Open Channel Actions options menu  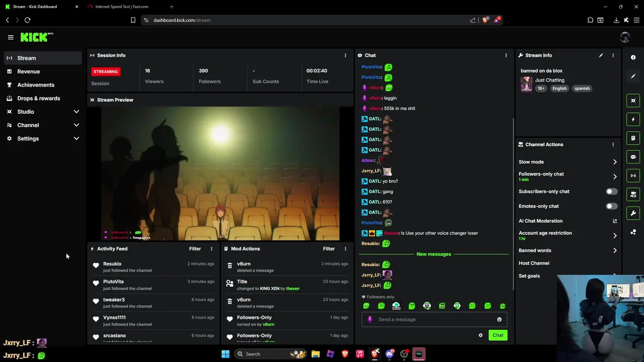click(613, 144)
